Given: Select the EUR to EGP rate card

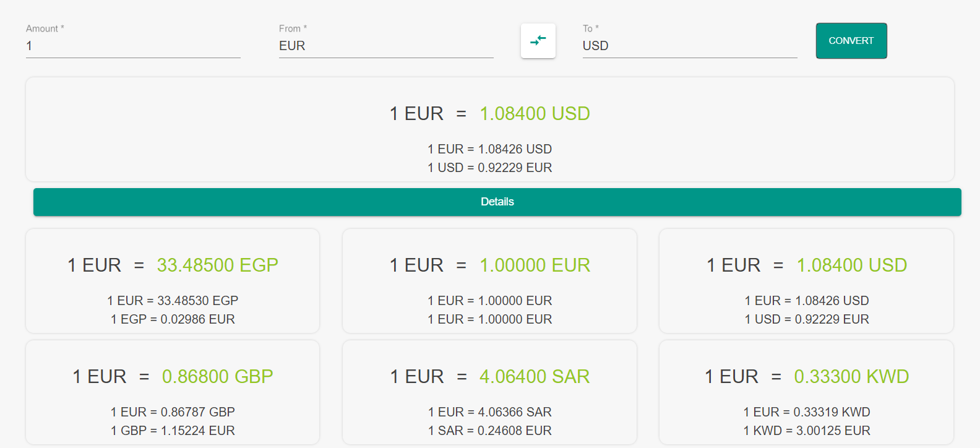Looking at the screenshot, I should coord(173,282).
